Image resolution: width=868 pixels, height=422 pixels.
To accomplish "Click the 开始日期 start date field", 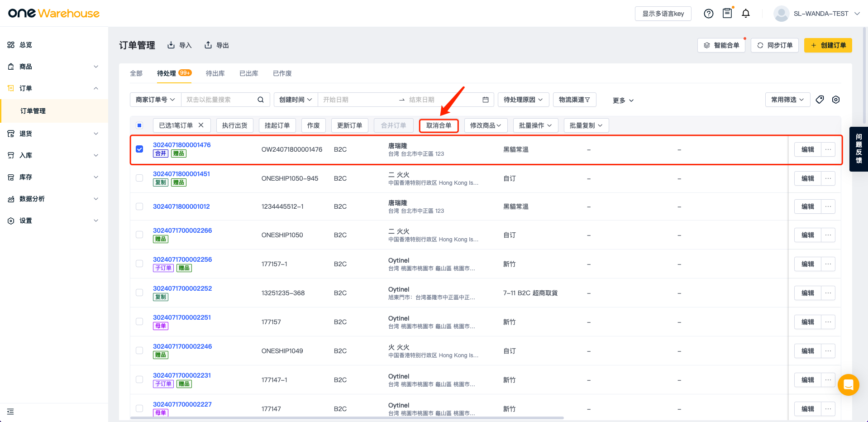I will [358, 100].
